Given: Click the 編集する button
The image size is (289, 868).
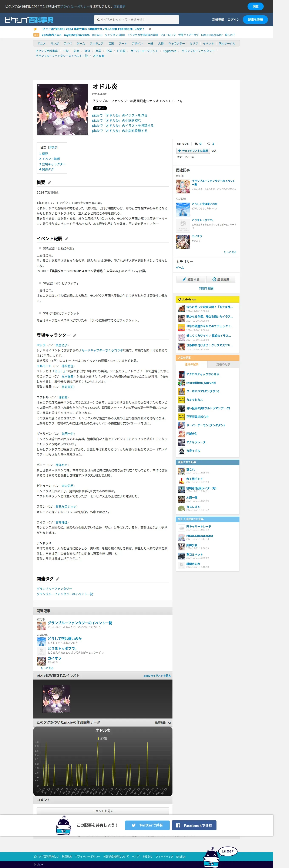Looking at the screenshot, I should pyautogui.click(x=191, y=279).
